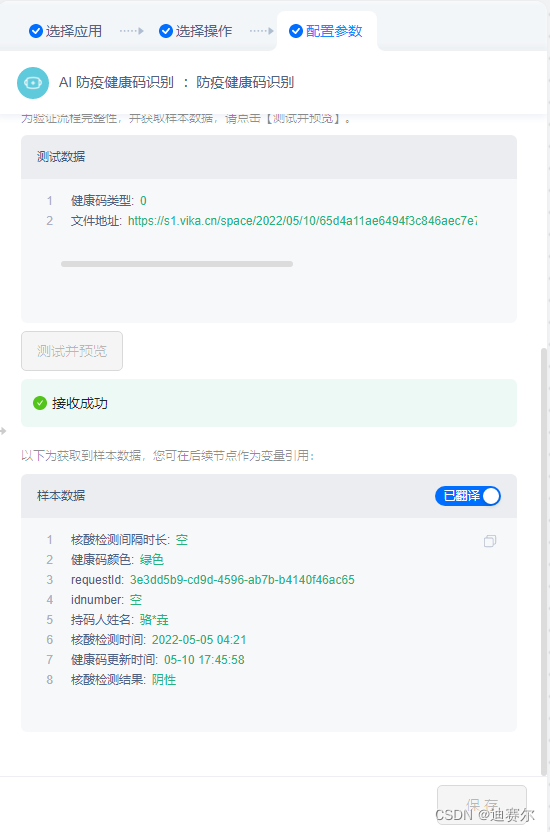Toggle the 已翻译 switch off
550x832 pixels.
coord(468,496)
